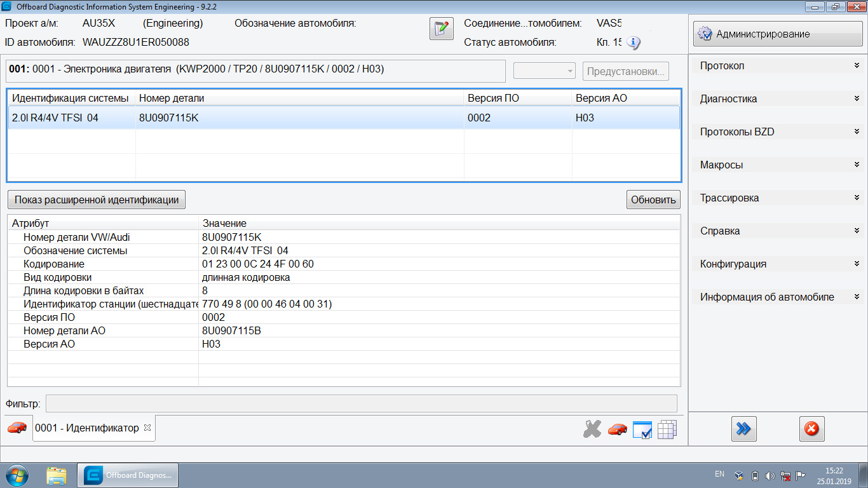Screen dimensions: 868x488
Task: Open the window with checkmark icon
Action: (x=642, y=430)
